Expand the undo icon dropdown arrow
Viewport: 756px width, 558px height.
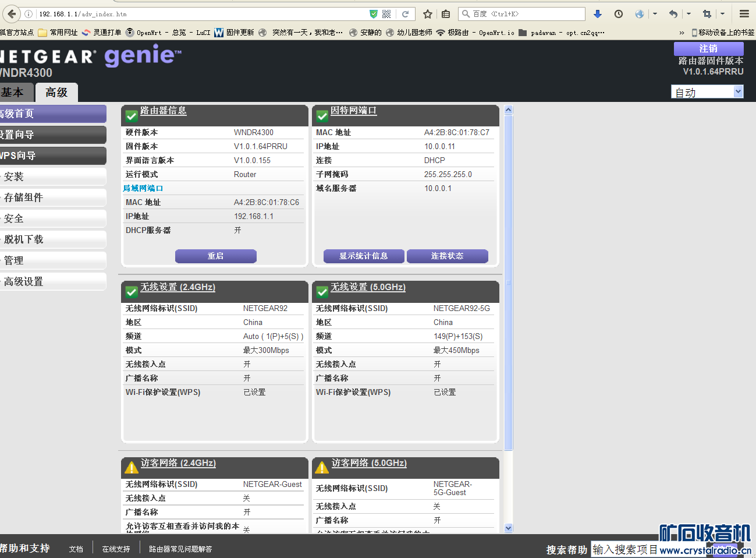coord(688,14)
